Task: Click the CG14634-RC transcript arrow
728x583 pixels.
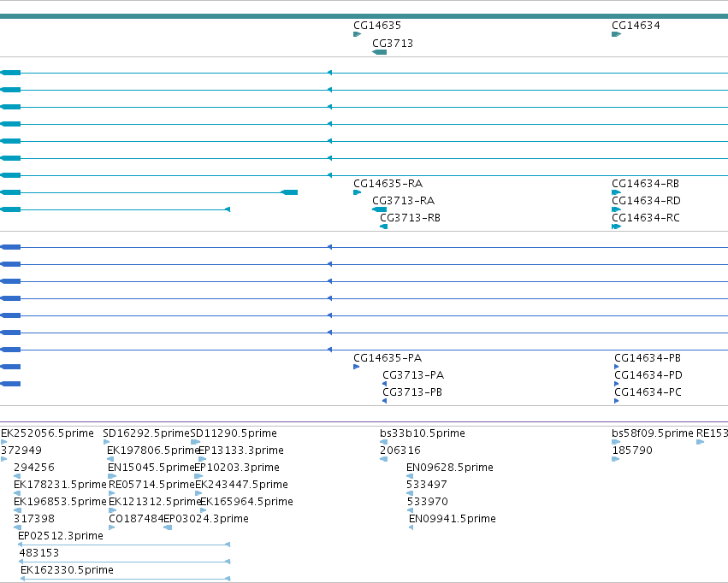Action: click(617, 227)
